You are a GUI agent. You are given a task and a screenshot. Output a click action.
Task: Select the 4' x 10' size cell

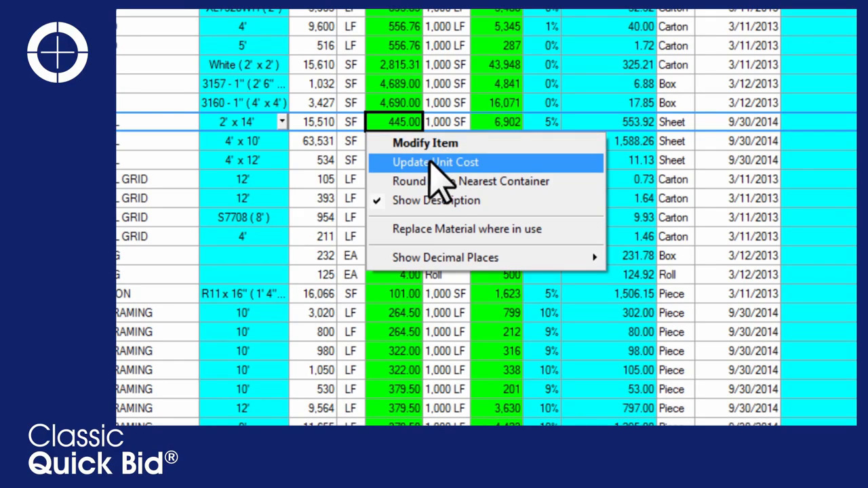click(x=243, y=141)
